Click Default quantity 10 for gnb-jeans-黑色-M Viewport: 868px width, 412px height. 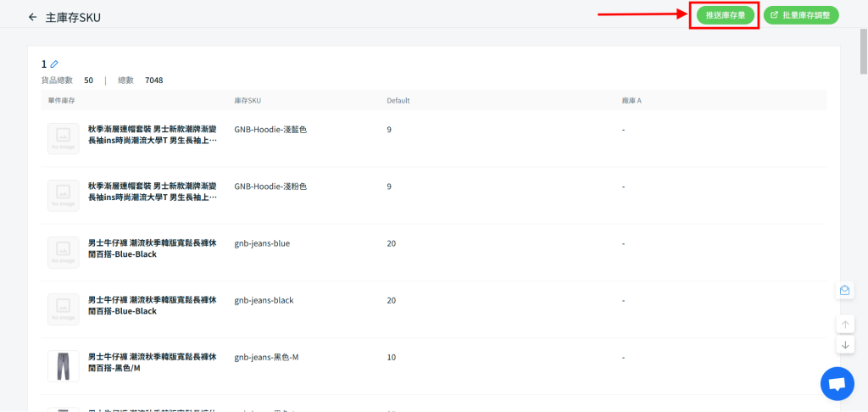pyautogui.click(x=392, y=358)
